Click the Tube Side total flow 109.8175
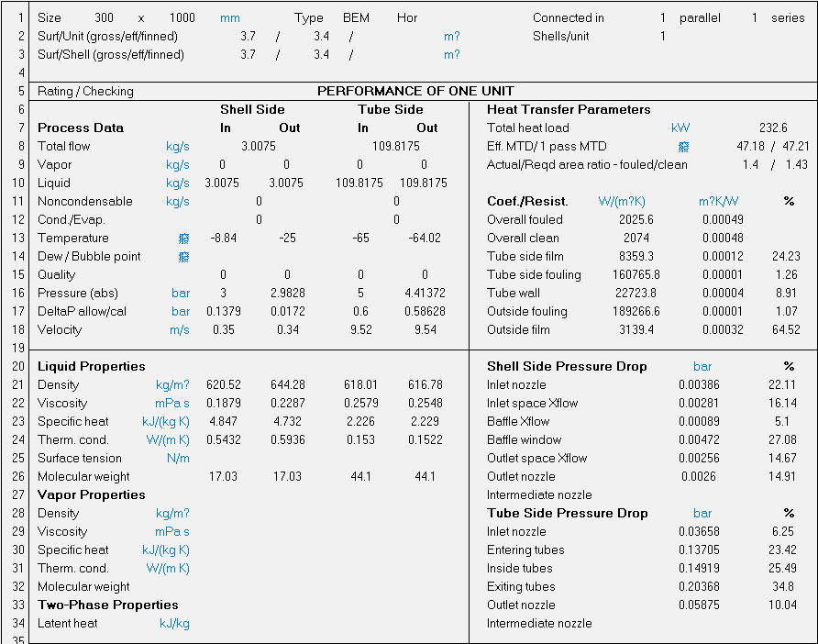The width and height of the screenshot is (818, 644). click(x=395, y=146)
